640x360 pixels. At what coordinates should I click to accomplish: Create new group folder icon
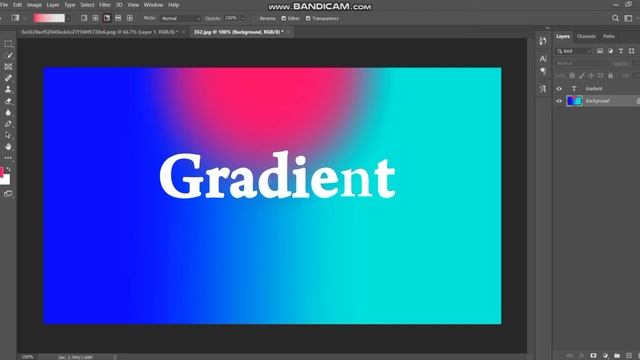pyautogui.click(x=617, y=356)
